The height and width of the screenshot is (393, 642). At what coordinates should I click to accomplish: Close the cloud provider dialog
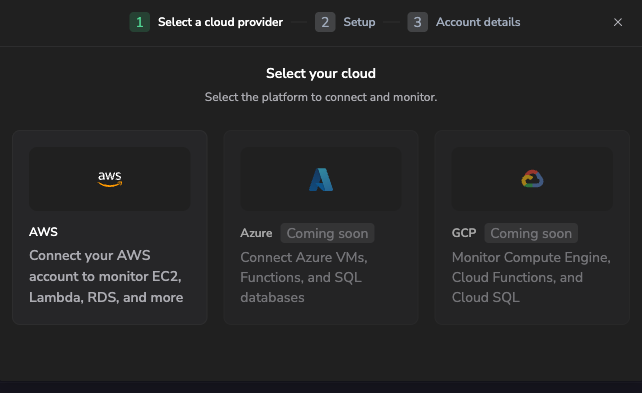pyautogui.click(x=618, y=22)
